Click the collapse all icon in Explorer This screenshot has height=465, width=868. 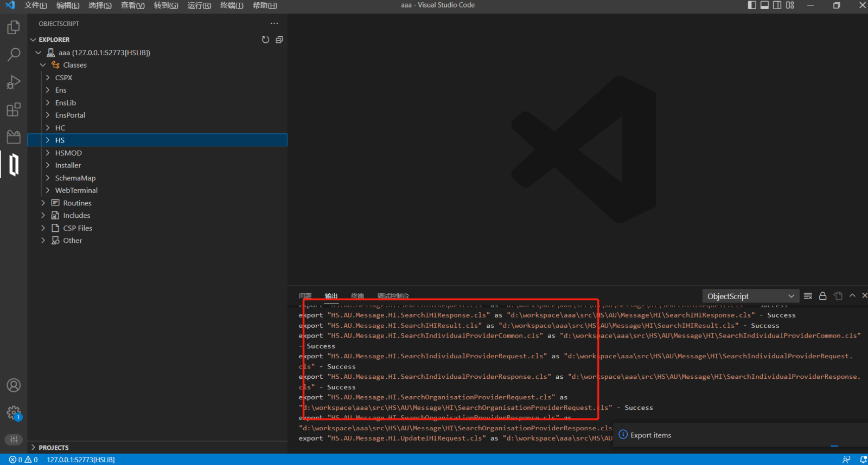[279, 40]
